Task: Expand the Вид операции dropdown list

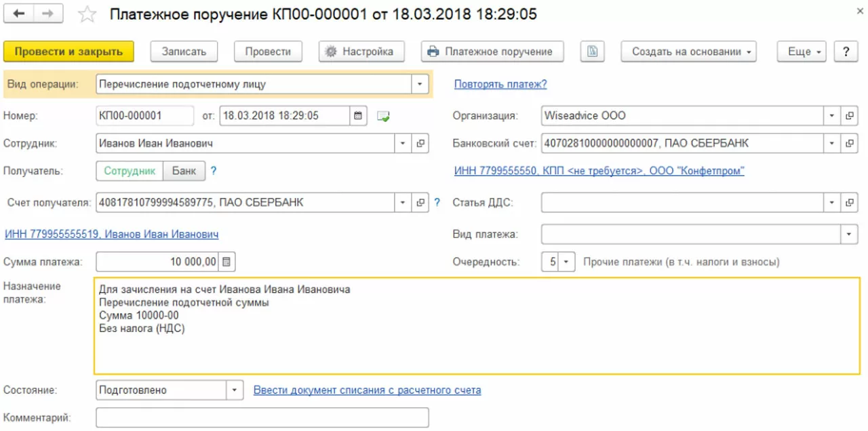Action: (x=420, y=85)
